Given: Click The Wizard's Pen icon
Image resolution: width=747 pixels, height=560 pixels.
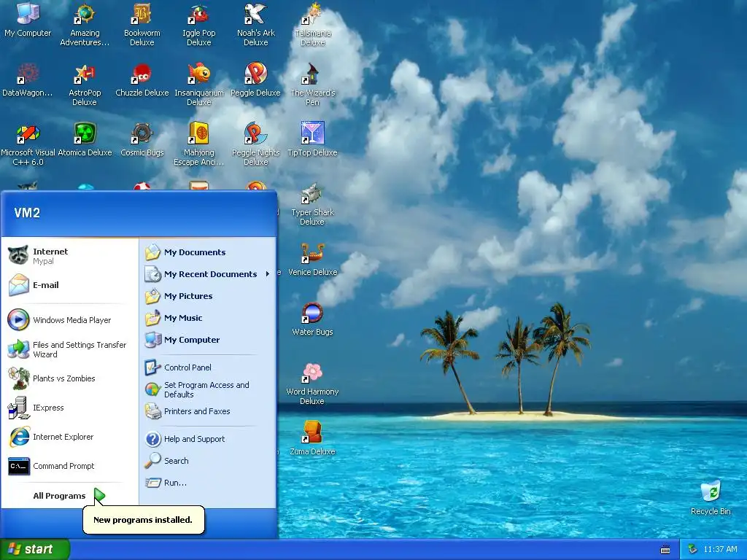Looking at the screenshot, I should click(x=312, y=85).
